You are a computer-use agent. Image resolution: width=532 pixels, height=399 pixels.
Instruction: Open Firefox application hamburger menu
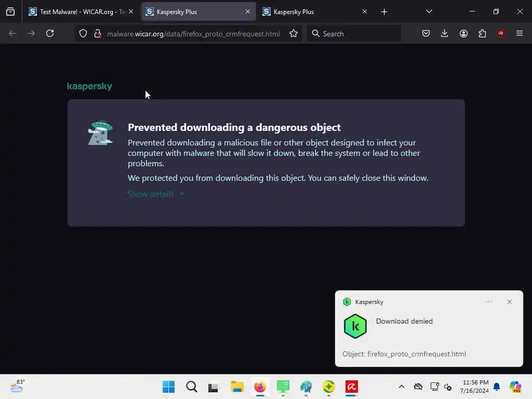[x=520, y=33]
